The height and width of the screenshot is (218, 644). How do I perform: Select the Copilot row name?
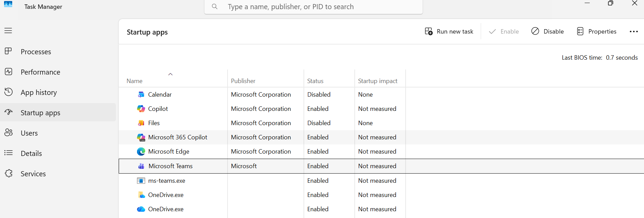(x=158, y=109)
